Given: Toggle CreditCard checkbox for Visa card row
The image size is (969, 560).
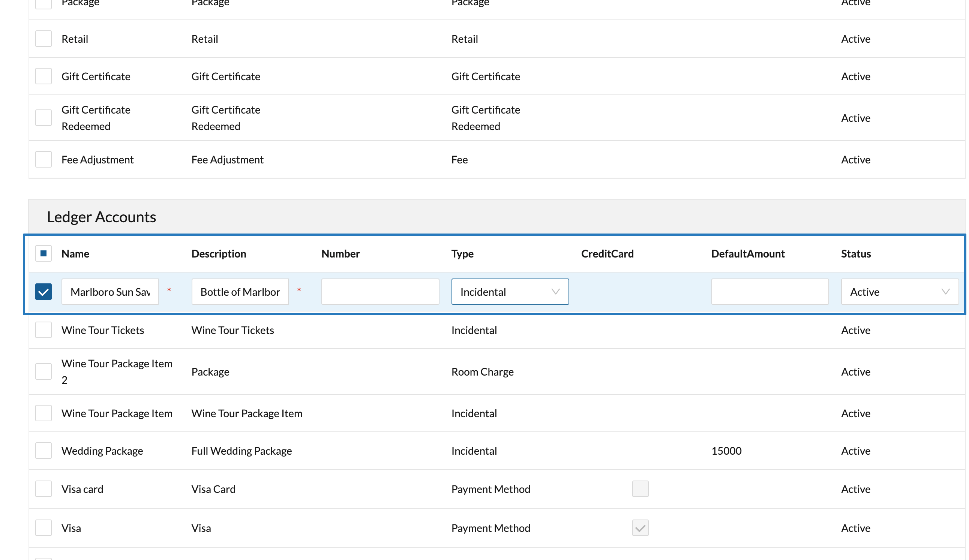Looking at the screenshot, I should (640, 489).
